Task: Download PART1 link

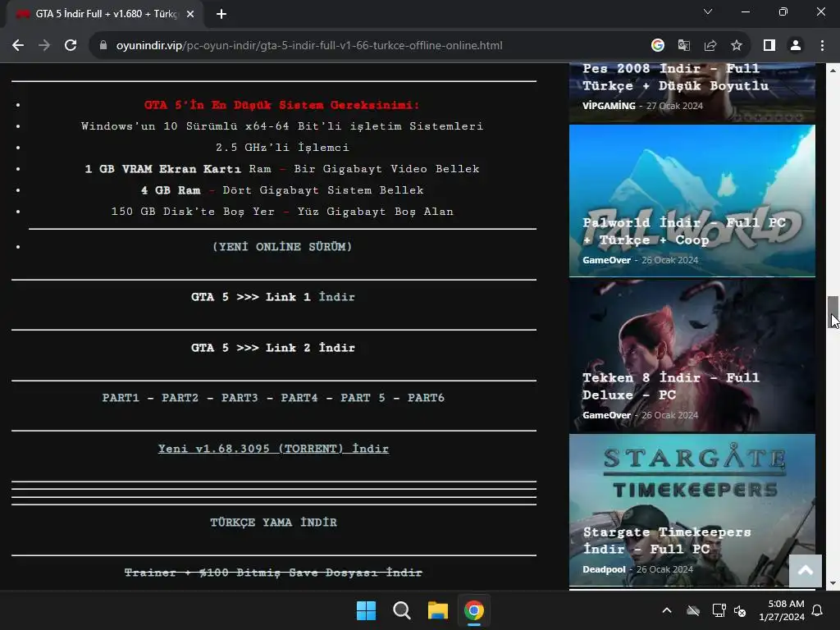Action: point(121,398)
